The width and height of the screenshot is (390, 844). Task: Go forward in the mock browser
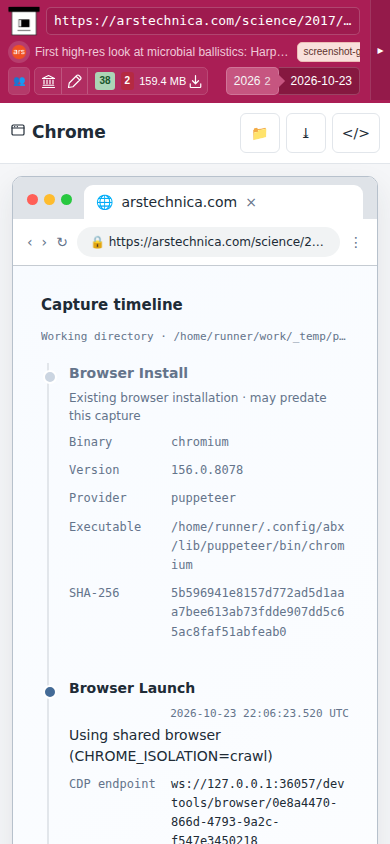[x=44, y=242]
